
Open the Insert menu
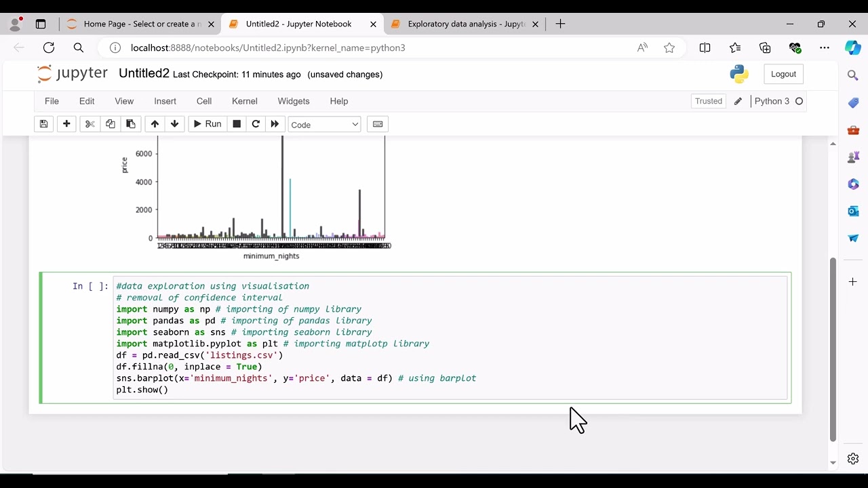pyautogui.click(x=165, y=101)
